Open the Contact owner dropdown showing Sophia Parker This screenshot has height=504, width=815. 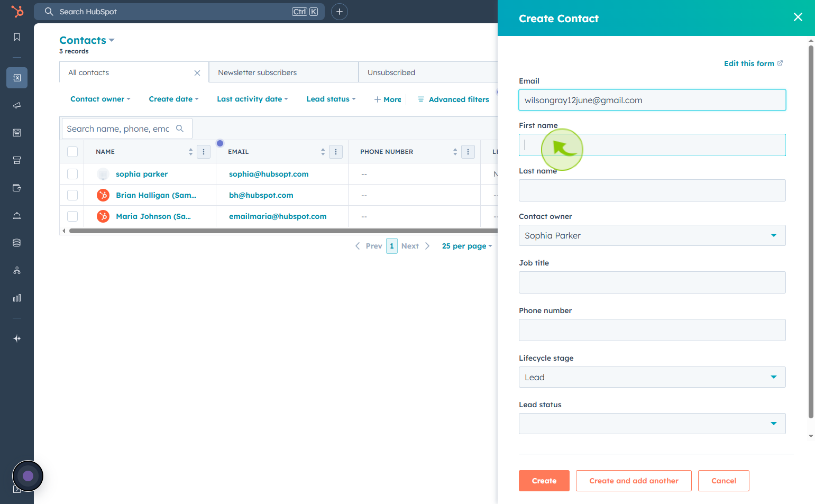[x=652, y=235]
